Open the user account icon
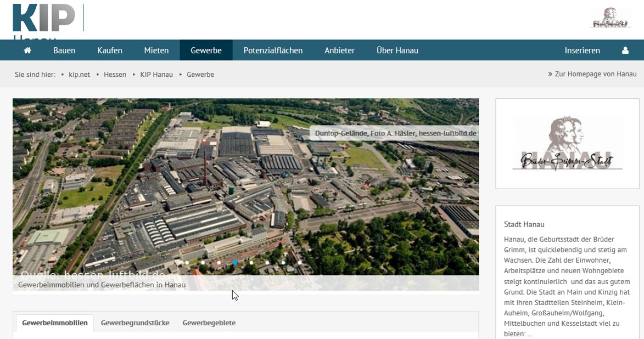Viewport: 644px width, 339px height. 625,50
